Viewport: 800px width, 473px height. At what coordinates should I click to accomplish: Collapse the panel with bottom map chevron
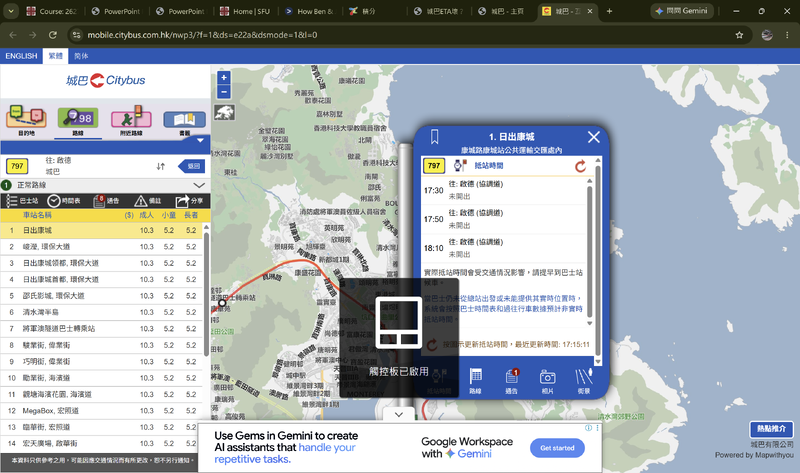pos(399,414)
